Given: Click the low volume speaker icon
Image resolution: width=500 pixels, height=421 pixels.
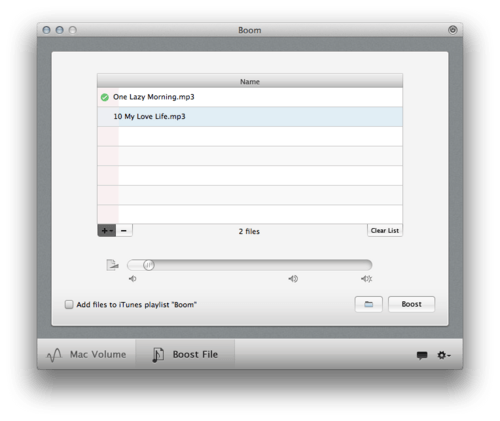Looking at the screenshot, I should pyautogui.click(x=133, y=278).
